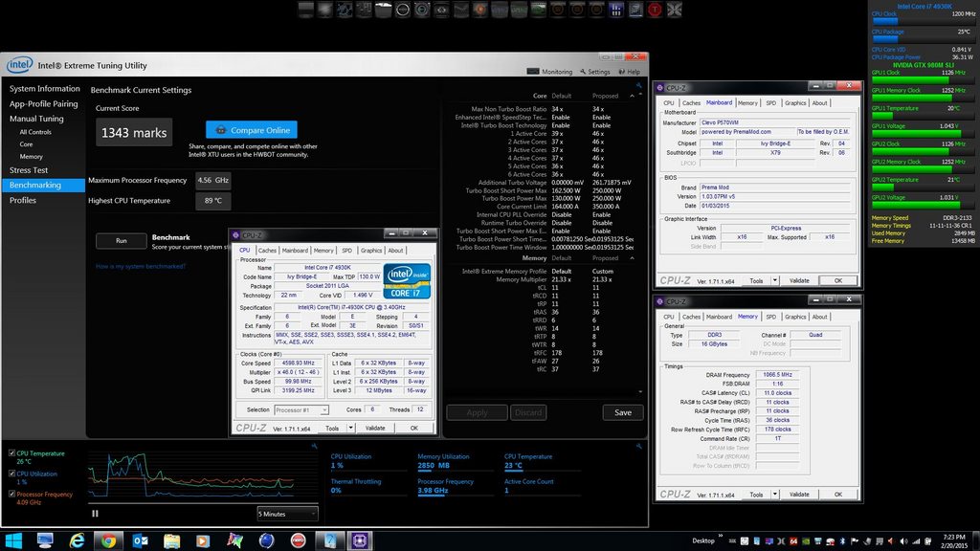
Task: Open Outlook from the taskbar
Action: click(x=140, y=540)
